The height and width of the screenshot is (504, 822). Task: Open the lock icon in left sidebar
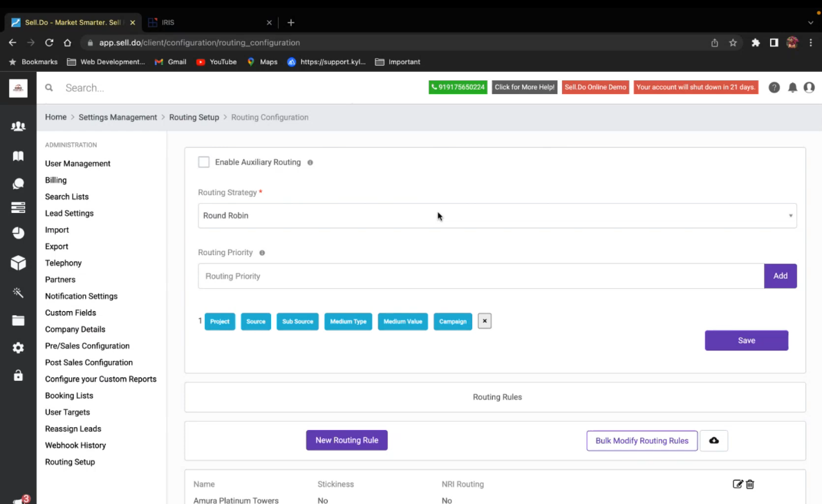(x=19, y=375)
